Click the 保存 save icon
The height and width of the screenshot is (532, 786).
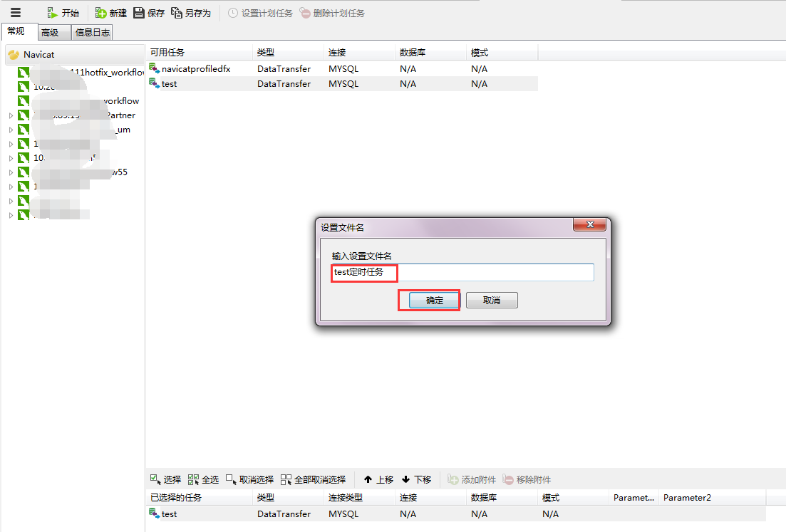pos(139,13)
